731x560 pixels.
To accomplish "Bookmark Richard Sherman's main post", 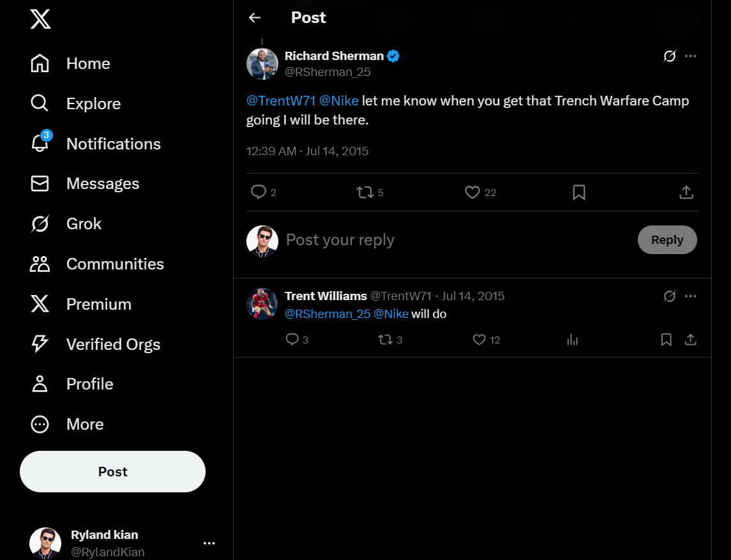I will tap(579, 192).
